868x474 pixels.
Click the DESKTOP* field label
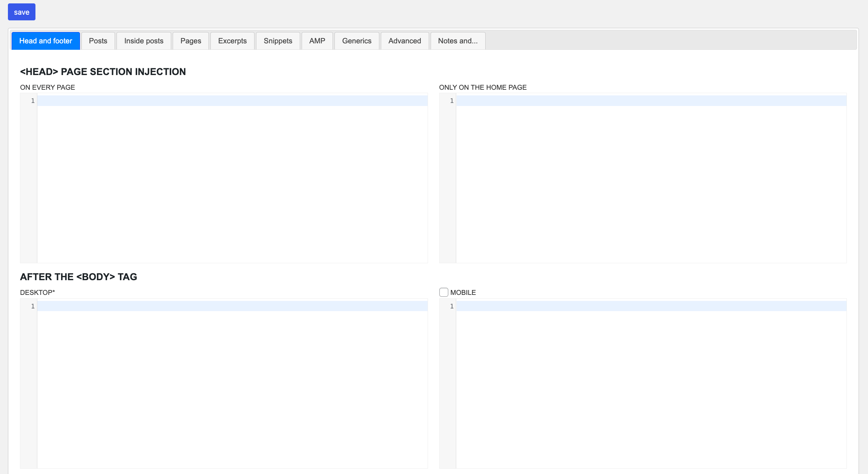click(x=37, y=292)
